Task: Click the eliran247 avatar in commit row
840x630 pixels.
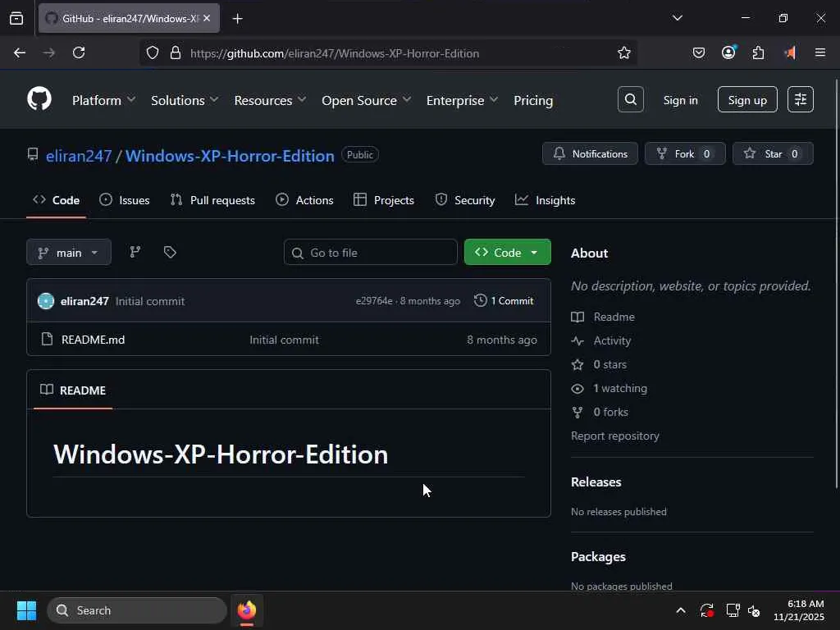Action: pyautogui.click(x=46, y=301)
